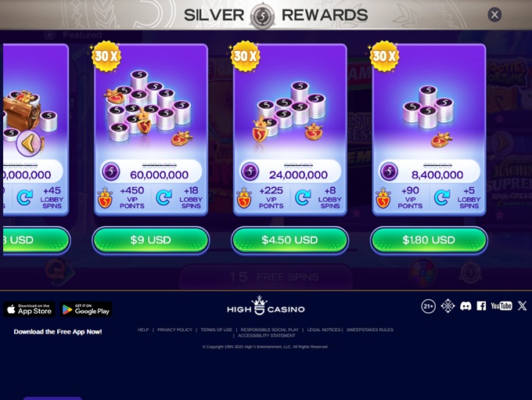Click Download on the App Store badge
The height and width of the screenshot is (400, 532).
(x=30, y=309)
